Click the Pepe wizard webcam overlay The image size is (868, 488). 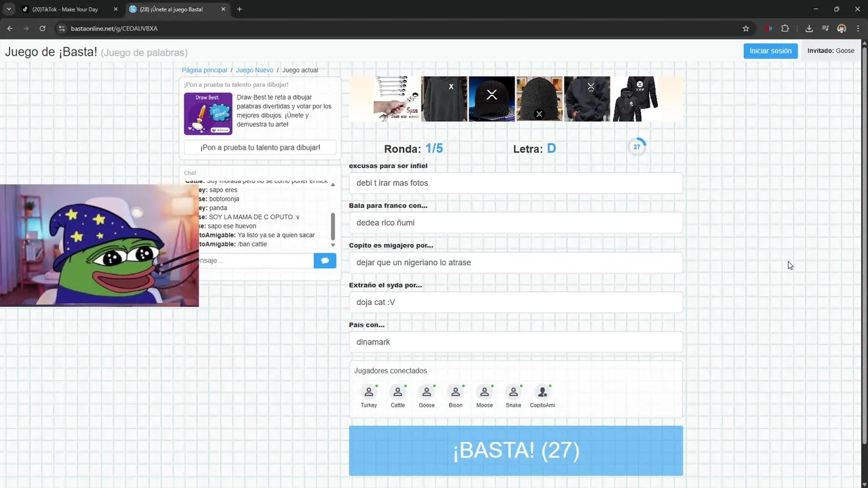click(x=99, y=245)
